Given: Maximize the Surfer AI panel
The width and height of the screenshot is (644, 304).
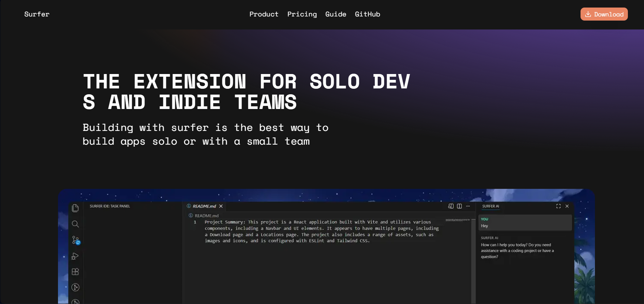Looking at the screenshot, I should tap(558, 206).
